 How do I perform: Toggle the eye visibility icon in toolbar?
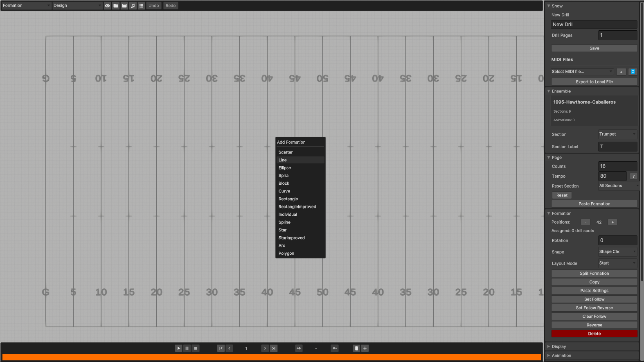(x=107, y=6)
